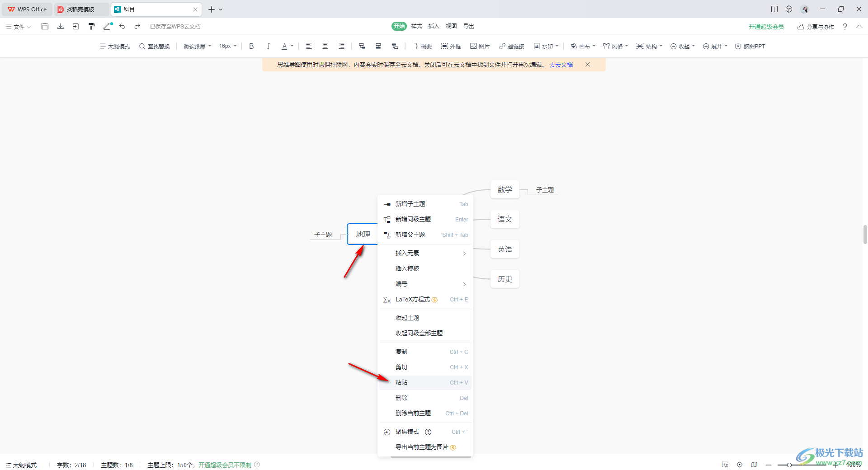Viewport: 868px width, 470px height.
Task: Open the 文件 menu
Action: [19, 27]
